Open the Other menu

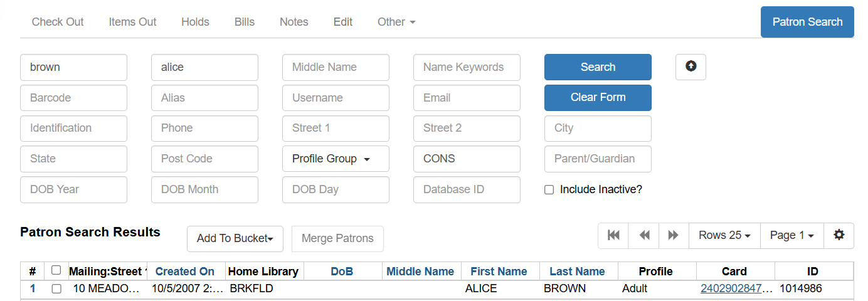click(396, 22)
